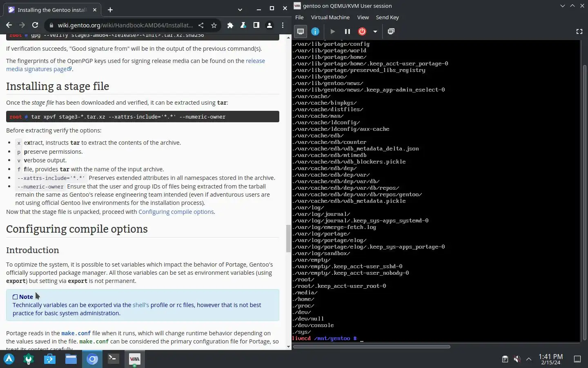Screen dimensions: 588x368
Task: Maximize virt-manager window with up chevron
Action: 572,6
